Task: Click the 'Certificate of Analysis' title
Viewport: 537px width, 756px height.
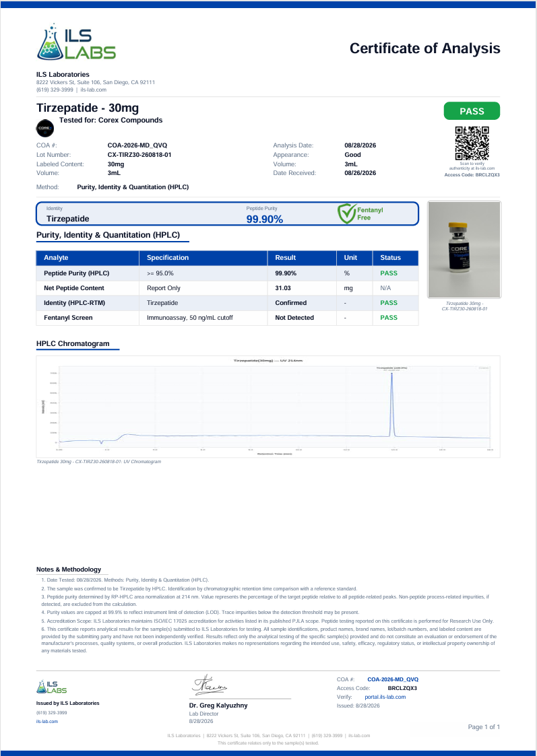Action: (x=424, y=48)
